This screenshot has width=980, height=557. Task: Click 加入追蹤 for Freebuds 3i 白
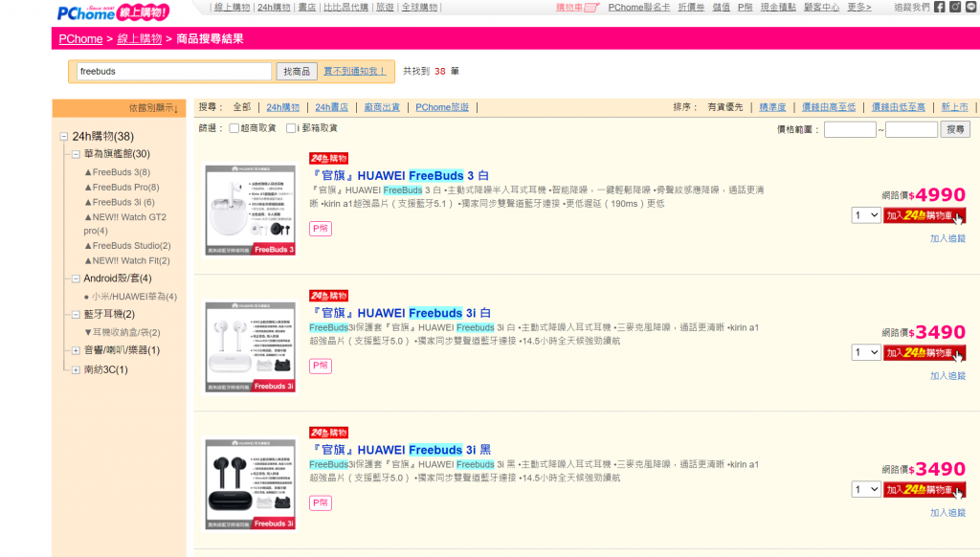947,376
